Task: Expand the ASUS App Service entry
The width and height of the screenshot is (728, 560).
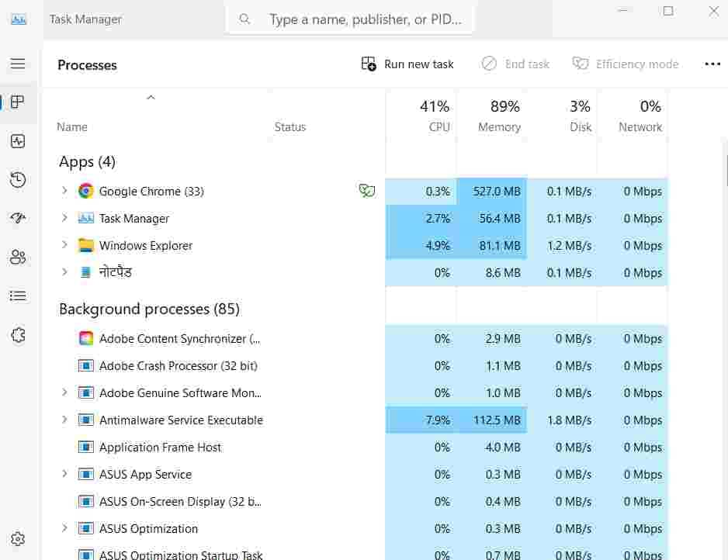Action: [64, 474]
